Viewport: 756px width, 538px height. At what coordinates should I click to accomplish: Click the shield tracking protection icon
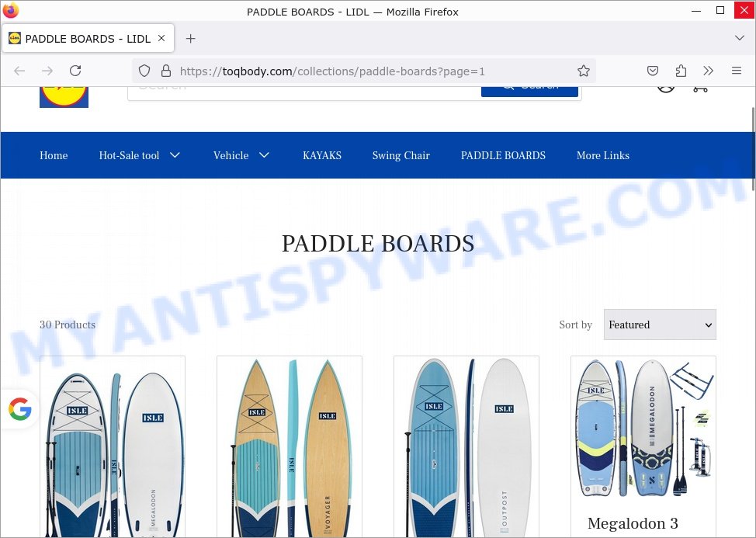pos(144,71)
